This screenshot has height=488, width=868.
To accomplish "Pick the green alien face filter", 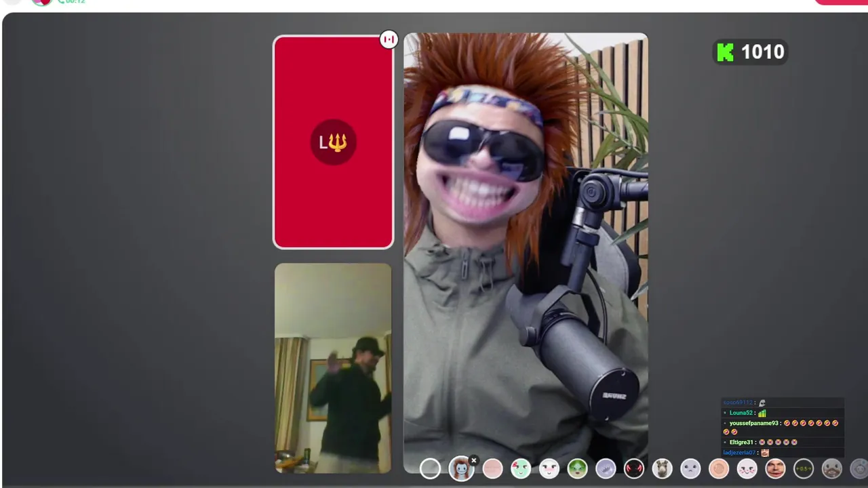I will pos(577,468).
